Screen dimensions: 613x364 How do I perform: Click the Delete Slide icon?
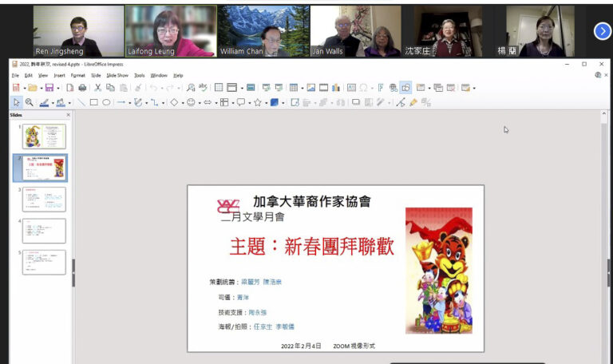pos(451,88)
